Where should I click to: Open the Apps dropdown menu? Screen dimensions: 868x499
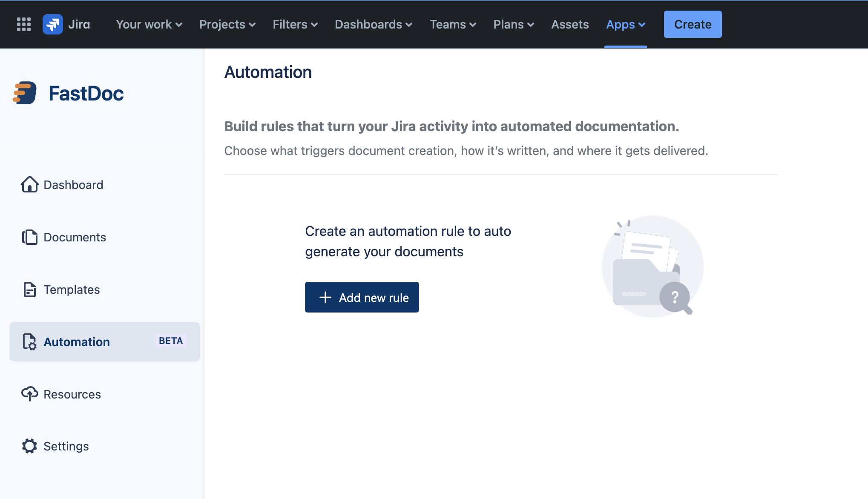tap(626, 24)
